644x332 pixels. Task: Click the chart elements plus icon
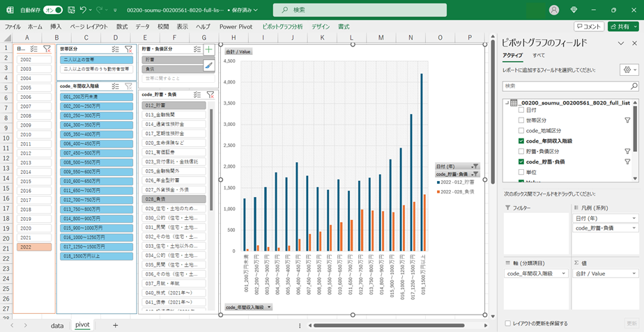[x=208, y=49]
